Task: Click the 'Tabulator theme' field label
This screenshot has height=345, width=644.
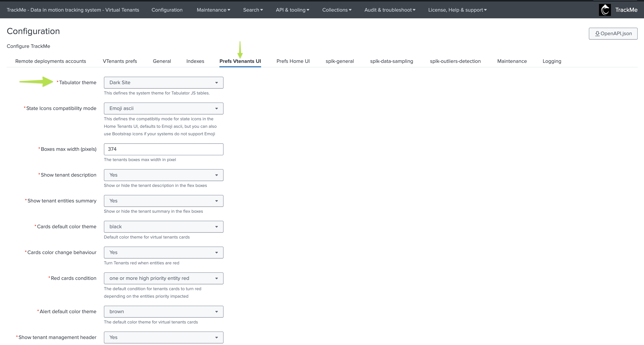Action: (78, 83)
